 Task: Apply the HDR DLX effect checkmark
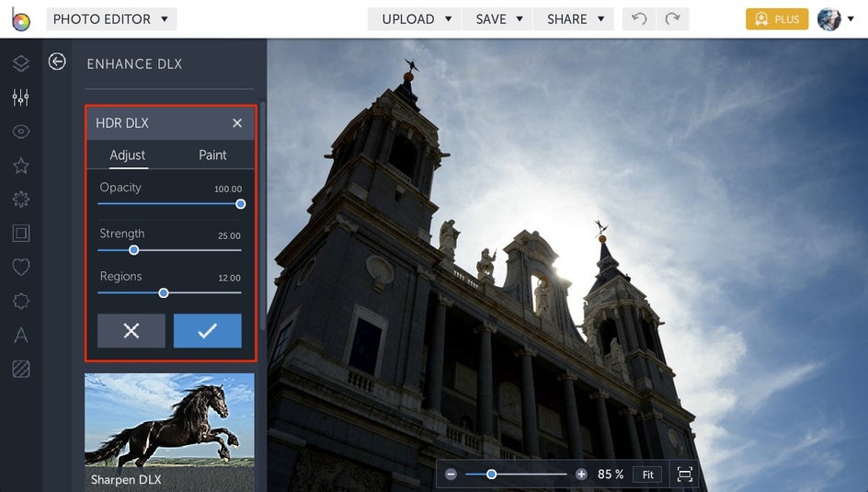pos(208,330)
